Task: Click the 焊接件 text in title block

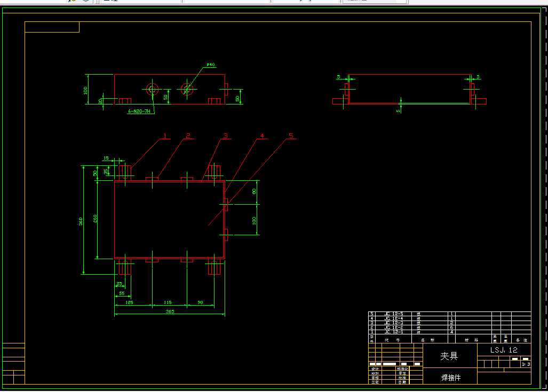Action: [x=451, y=378]
